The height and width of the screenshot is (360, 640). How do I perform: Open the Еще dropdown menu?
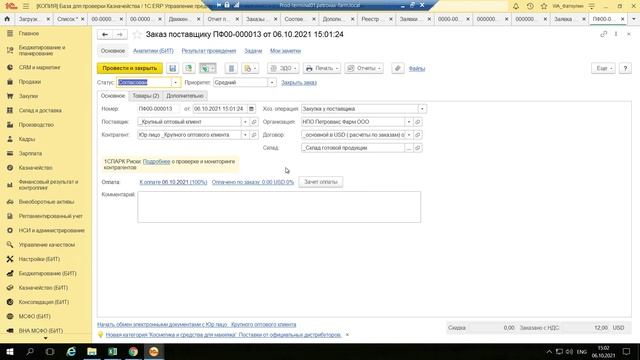pyautogui.click(x=603, y=69)
